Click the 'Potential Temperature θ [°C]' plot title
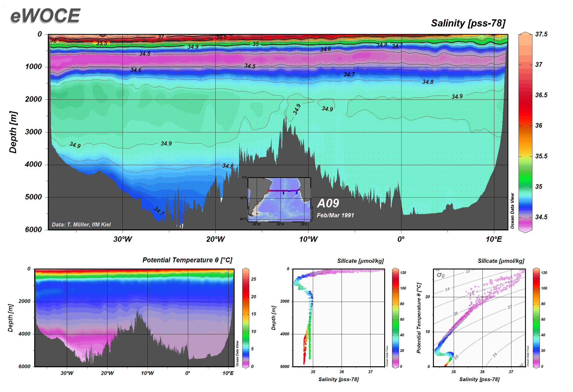Viewport: 573px width, 392px height. (x=187, y=260)
